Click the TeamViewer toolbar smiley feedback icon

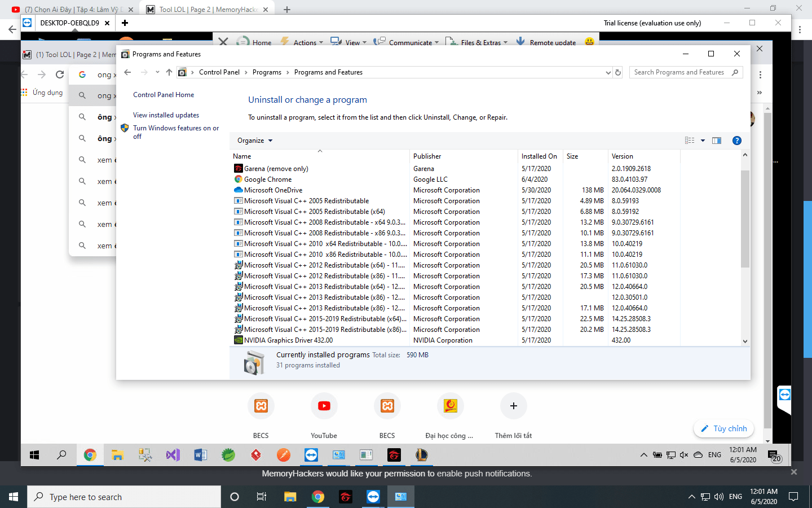point(590,42)
